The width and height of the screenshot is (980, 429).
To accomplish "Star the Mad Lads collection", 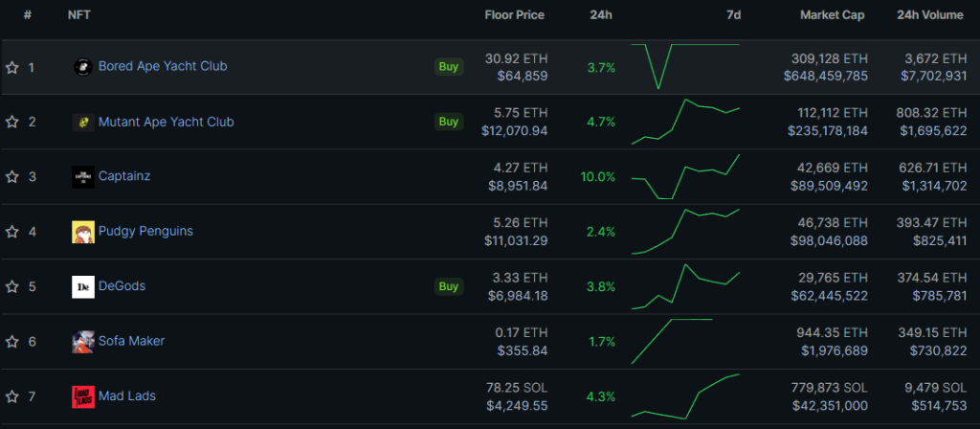I will click(12, 395).
